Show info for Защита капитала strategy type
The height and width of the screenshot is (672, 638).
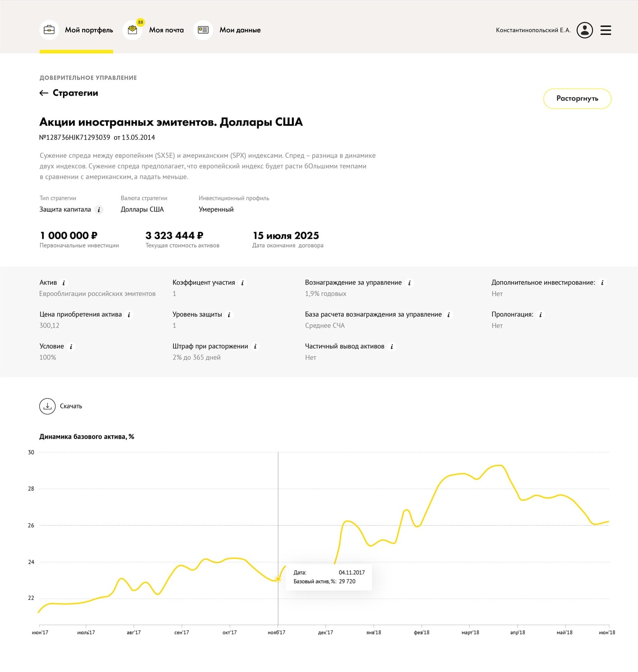tap(99, 209)
